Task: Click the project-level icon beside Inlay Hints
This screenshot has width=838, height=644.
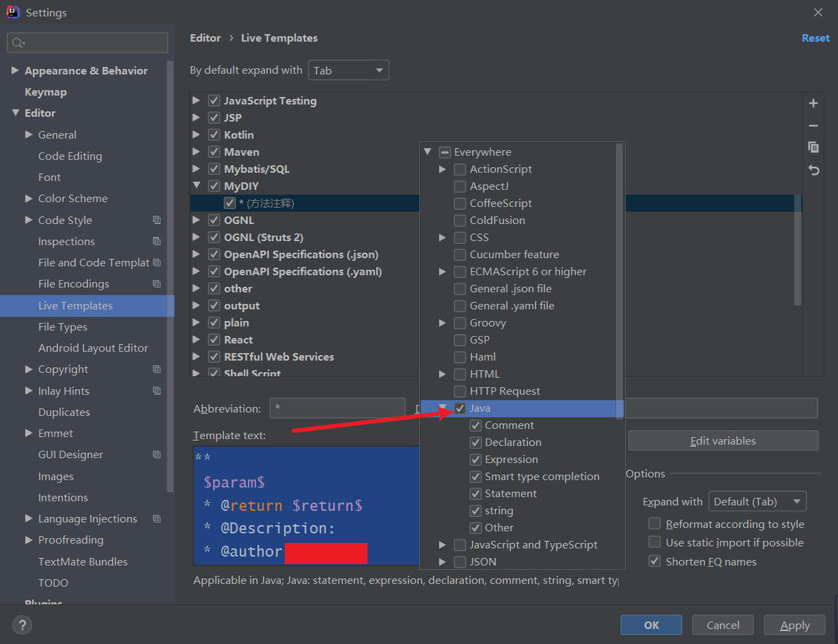Action: pos(157,391)
